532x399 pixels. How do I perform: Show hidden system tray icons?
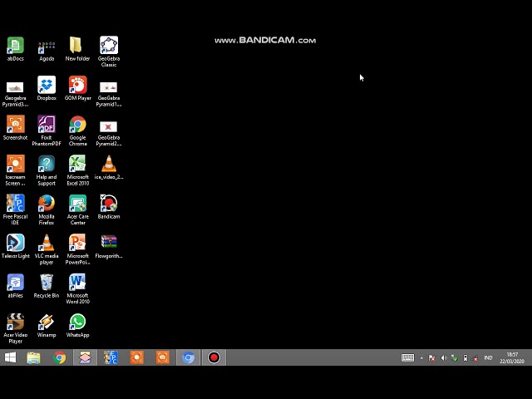(x=421, y=358)
